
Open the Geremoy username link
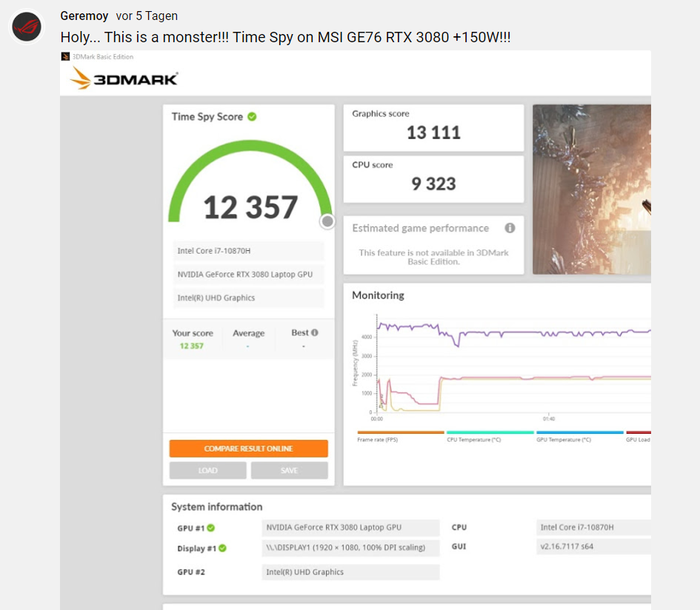84,16
